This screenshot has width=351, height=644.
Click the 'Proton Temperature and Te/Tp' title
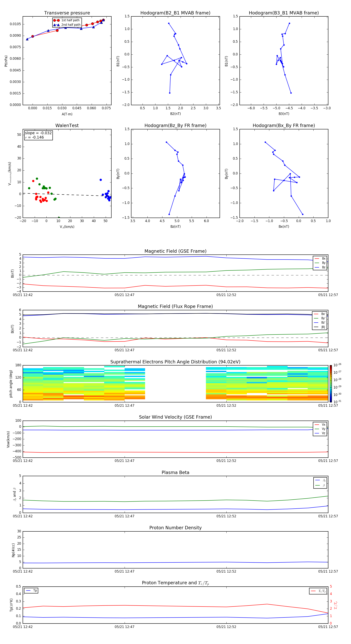pyautogui.click(x=175, y=583)
